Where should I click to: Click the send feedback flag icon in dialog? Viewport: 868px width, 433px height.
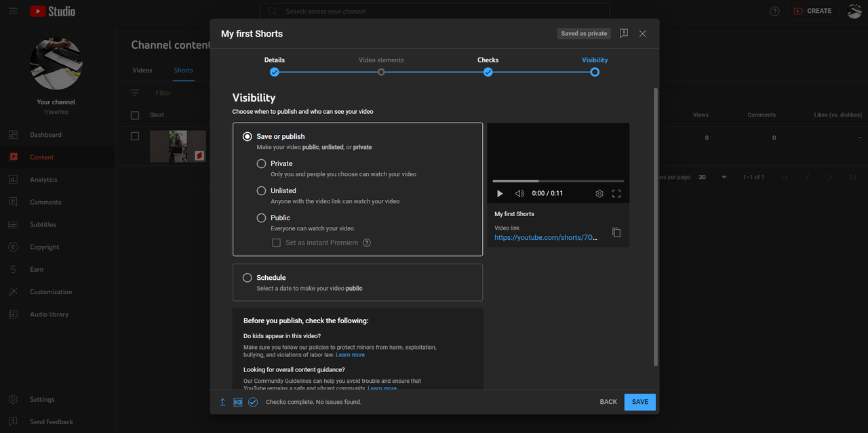point(624,34)
